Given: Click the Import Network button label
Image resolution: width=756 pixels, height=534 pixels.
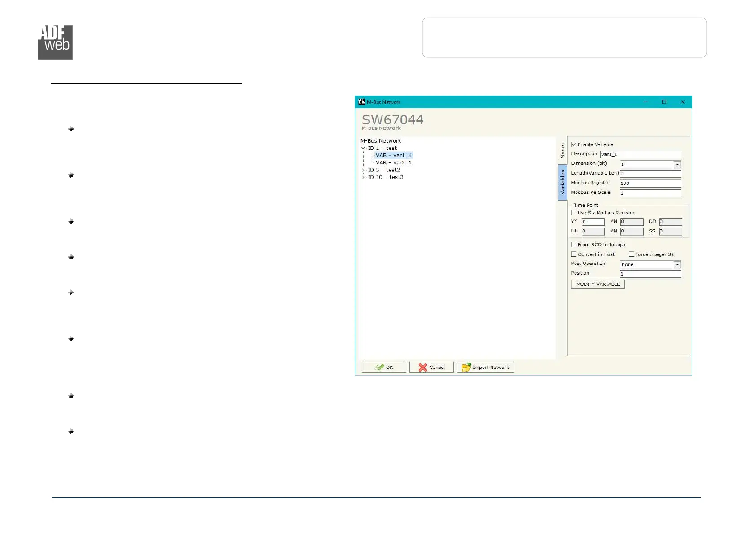Looking at the screenshot, I should [x=491, y=368].
